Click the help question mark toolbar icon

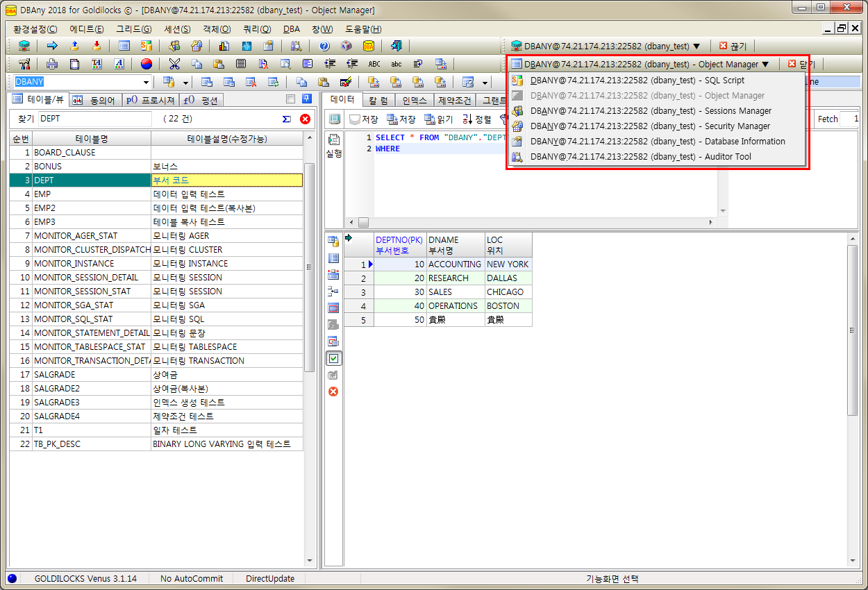click(x=324, y=47)
